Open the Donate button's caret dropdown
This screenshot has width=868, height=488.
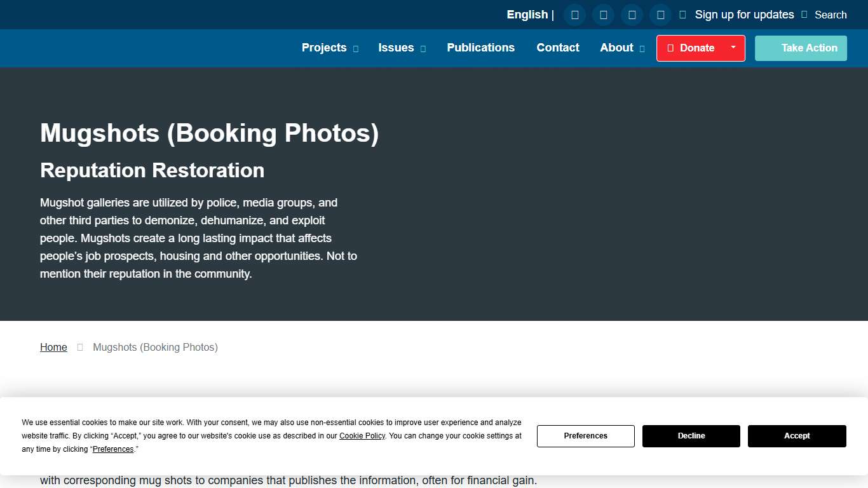[x=733, y=48]
